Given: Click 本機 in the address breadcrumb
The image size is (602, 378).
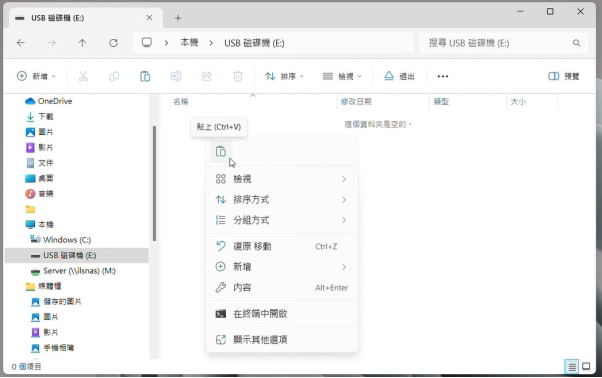Looking at the screenshot, I should pos(189,43).
